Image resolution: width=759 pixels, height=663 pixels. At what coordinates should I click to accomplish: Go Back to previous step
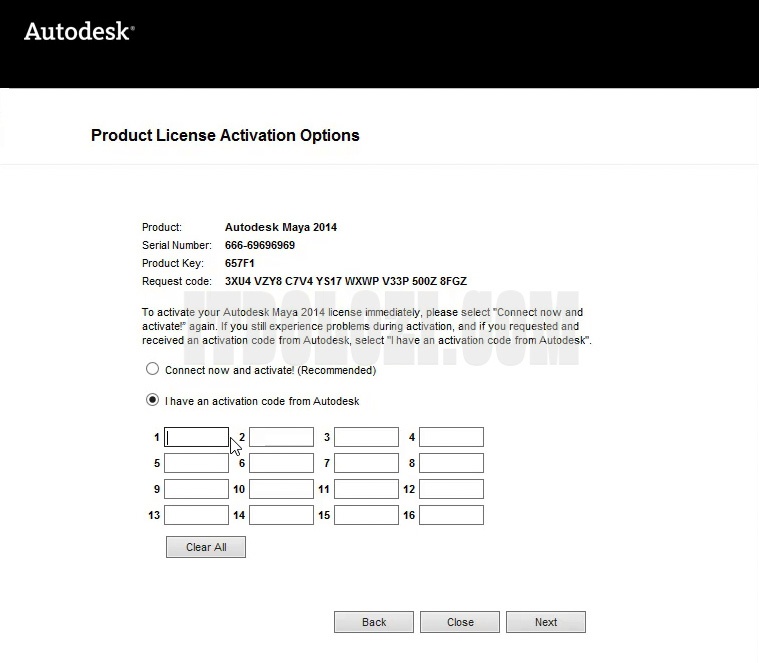coord(374,622)
